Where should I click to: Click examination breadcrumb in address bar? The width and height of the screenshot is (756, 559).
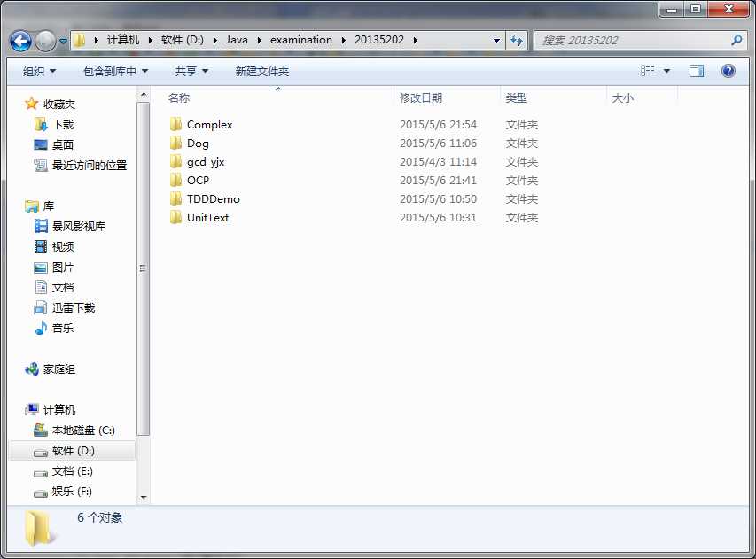[300, 40]
